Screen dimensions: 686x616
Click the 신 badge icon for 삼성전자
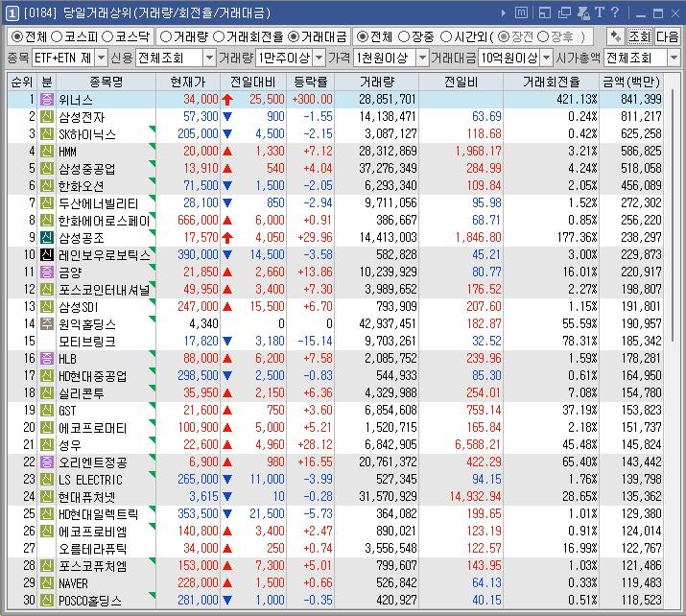click(46, 116)
